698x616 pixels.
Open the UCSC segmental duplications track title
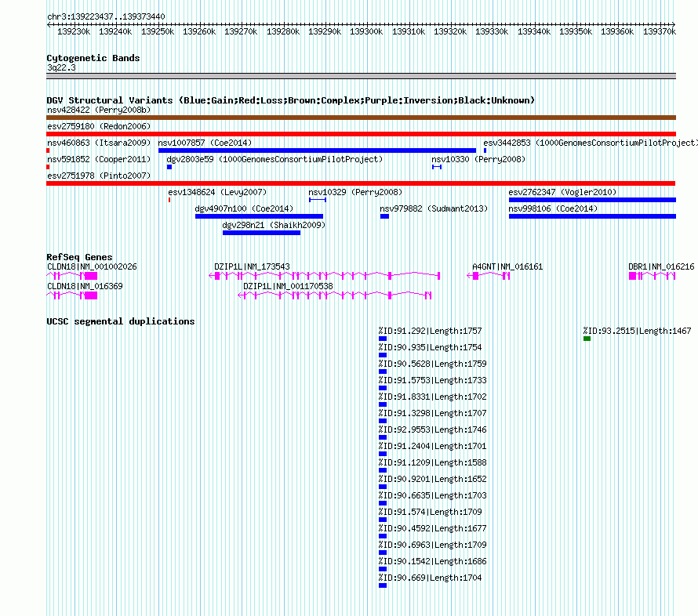[121, 321]
